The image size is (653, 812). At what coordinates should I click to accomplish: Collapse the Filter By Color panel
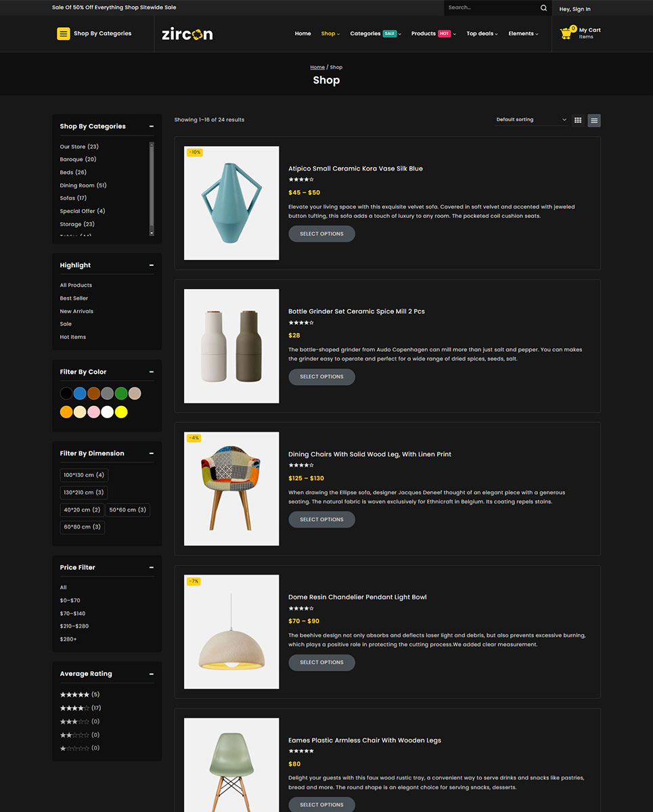(152, 372)
